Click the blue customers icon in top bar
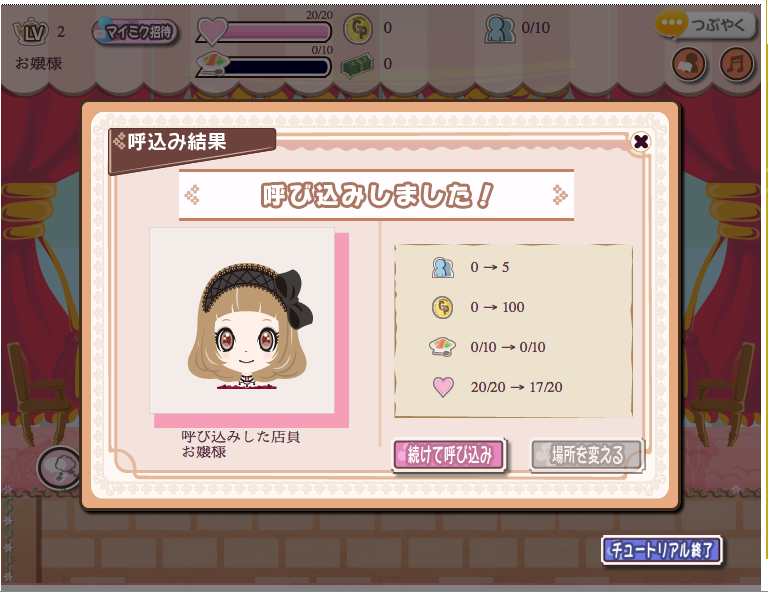Screen dimensions: 768x592 click(500, 28)
